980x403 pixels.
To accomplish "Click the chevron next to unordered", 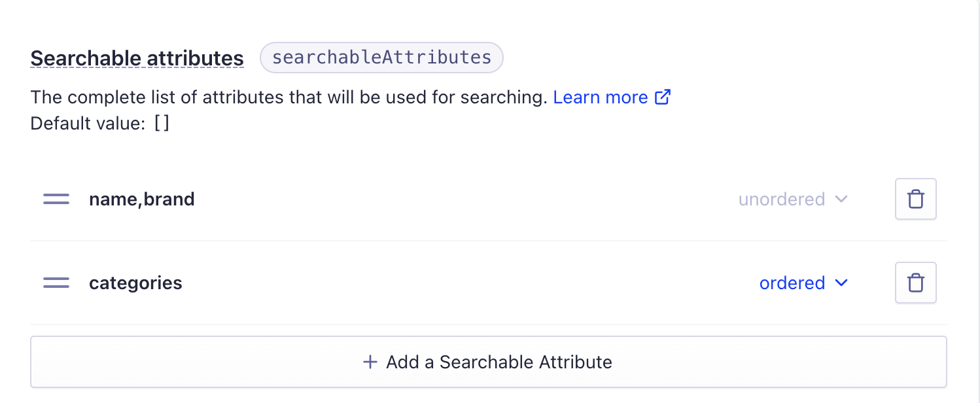I will [841, 199].
